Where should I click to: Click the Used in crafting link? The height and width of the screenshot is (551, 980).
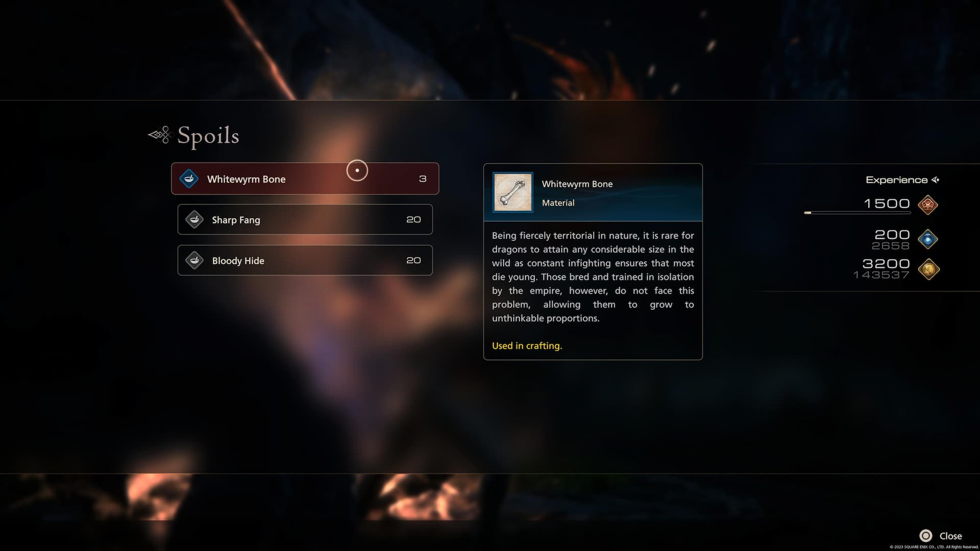pyautogui.click(x=526, y=346)
